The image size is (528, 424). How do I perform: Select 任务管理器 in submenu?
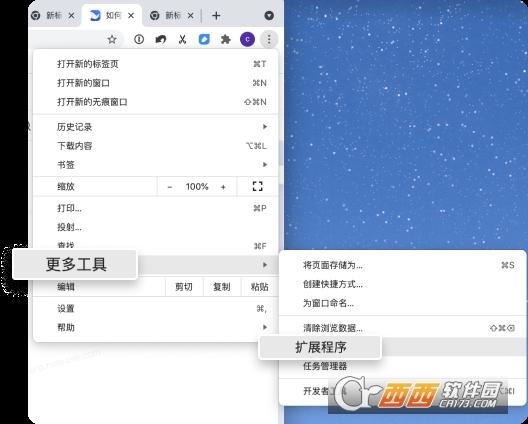tap(403, 366)
